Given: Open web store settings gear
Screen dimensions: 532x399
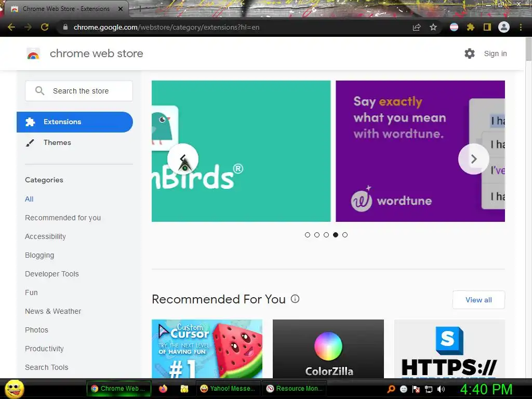Looking at the screenshot, I should (x=470, y=54).
